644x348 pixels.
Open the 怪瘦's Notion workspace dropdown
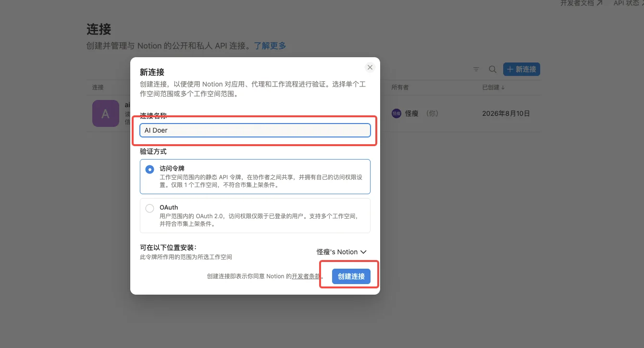click(x=342, y=252)
